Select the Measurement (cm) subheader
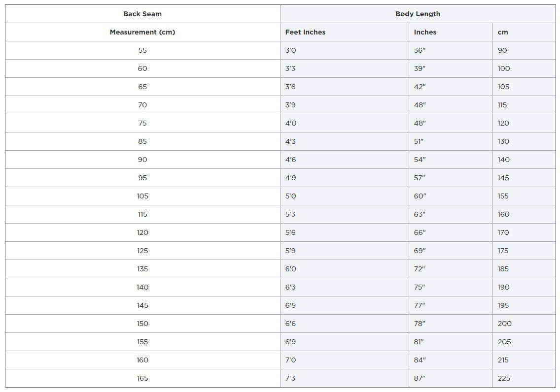Image resolution: width=560 pixels, height=392 pixels. point(142,32)
